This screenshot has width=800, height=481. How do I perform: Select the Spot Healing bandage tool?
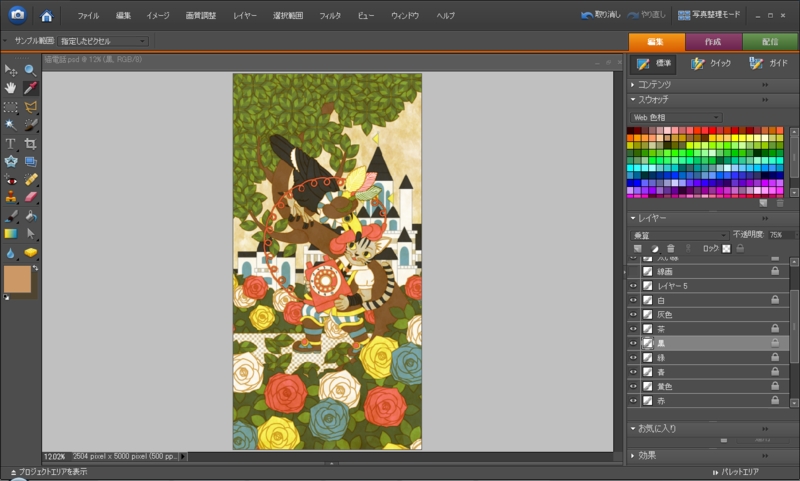click(x=30, y=180)
